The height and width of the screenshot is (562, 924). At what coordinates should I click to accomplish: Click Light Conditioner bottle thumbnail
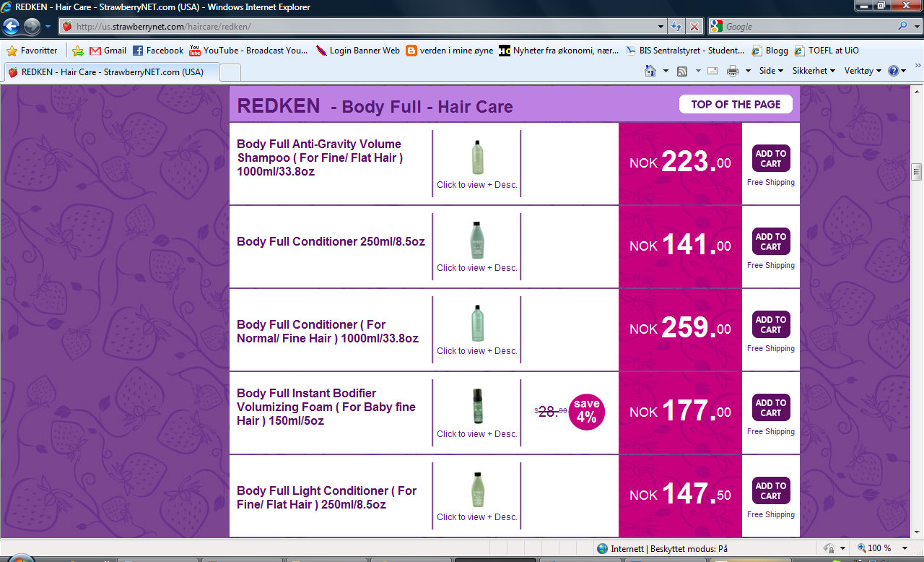coord(476,489)
